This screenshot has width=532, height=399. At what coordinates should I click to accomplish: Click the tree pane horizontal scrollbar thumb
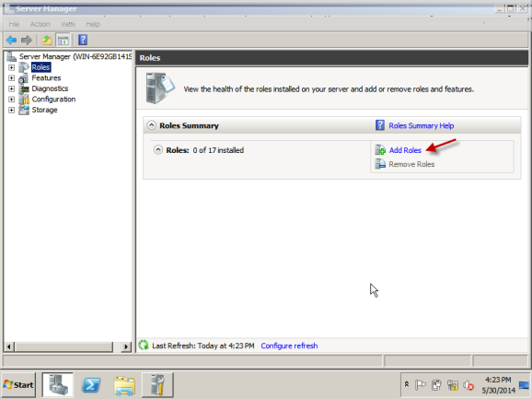(64, 346)
